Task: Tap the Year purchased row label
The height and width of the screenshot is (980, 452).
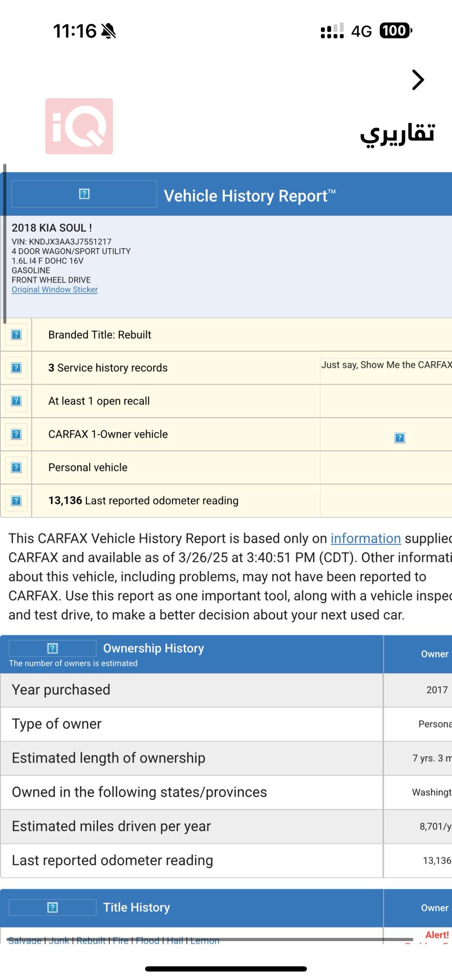Action: (61, 690)
